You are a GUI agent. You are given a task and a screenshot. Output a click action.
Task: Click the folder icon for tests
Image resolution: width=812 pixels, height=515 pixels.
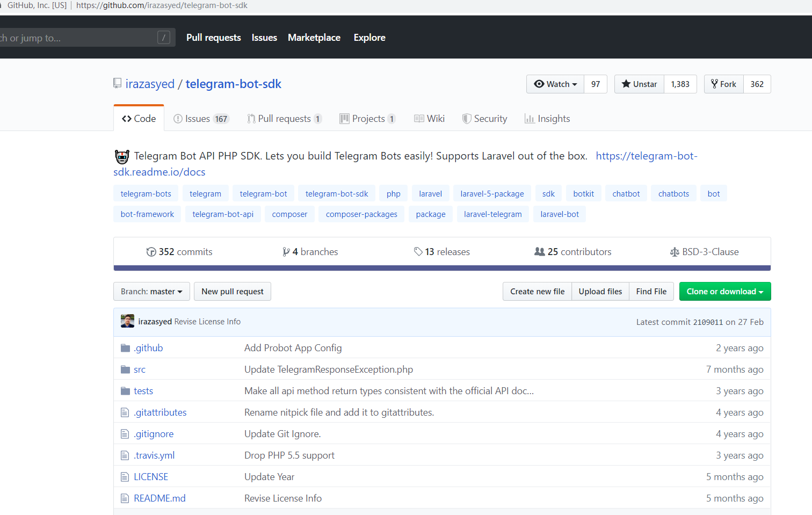126,391
